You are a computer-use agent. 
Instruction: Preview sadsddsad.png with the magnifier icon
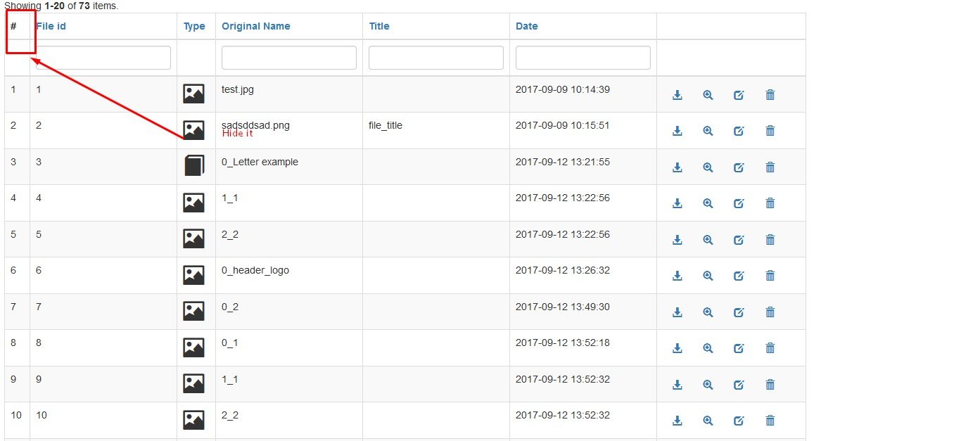coord(708,131)
